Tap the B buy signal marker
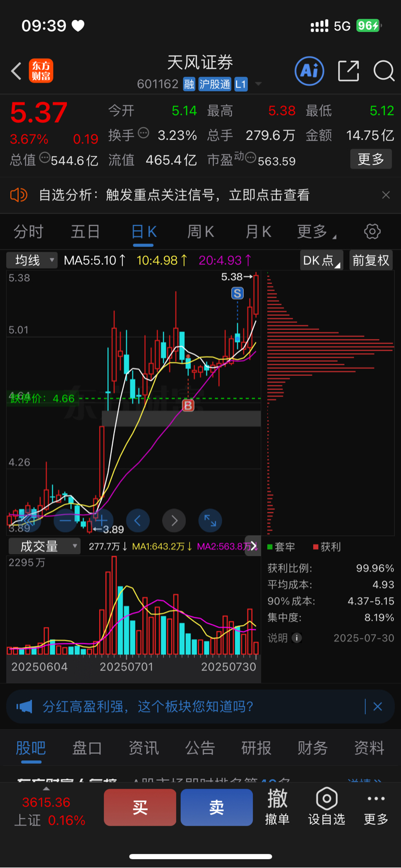This screenshot has width=401, height=868. (x=188, y=405)
